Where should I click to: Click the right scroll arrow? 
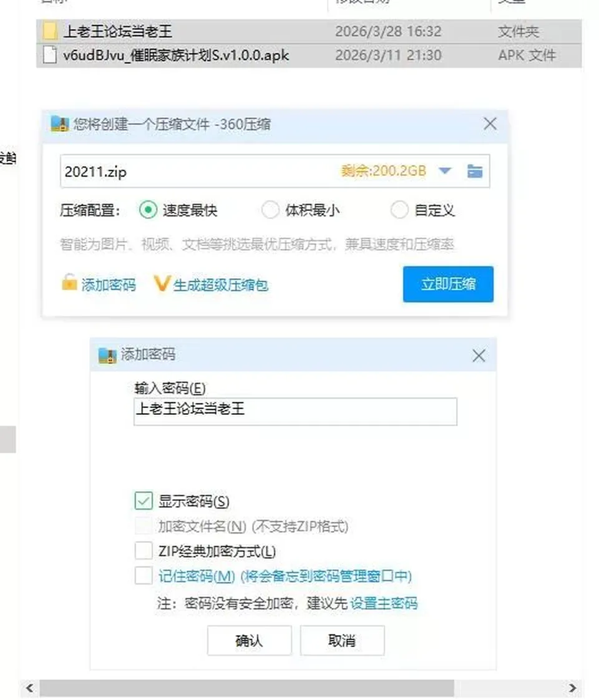[573, 688]
